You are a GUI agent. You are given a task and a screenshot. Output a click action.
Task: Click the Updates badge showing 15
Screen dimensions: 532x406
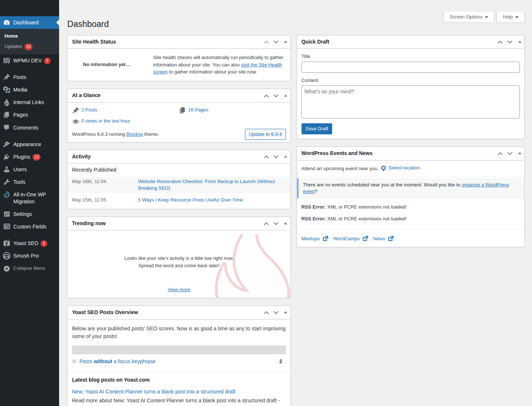(28, 47)
